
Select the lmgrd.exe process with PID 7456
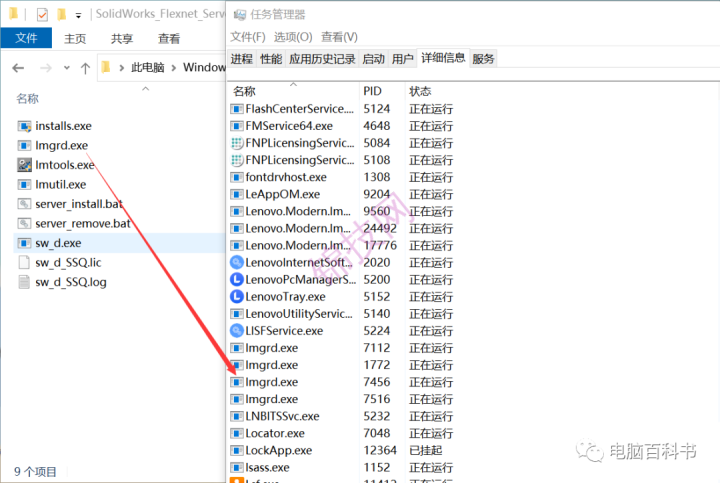point(342,382)
